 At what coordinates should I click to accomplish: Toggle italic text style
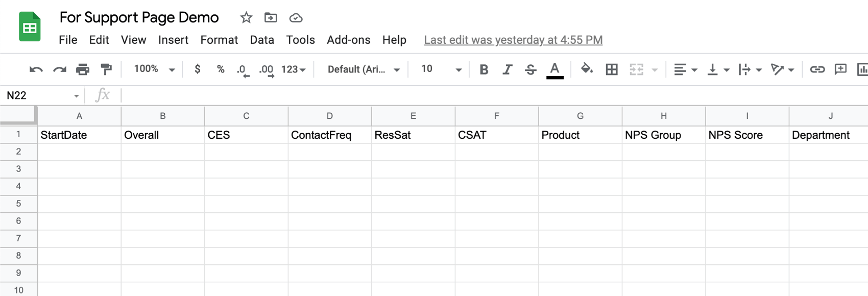(507, 69)
